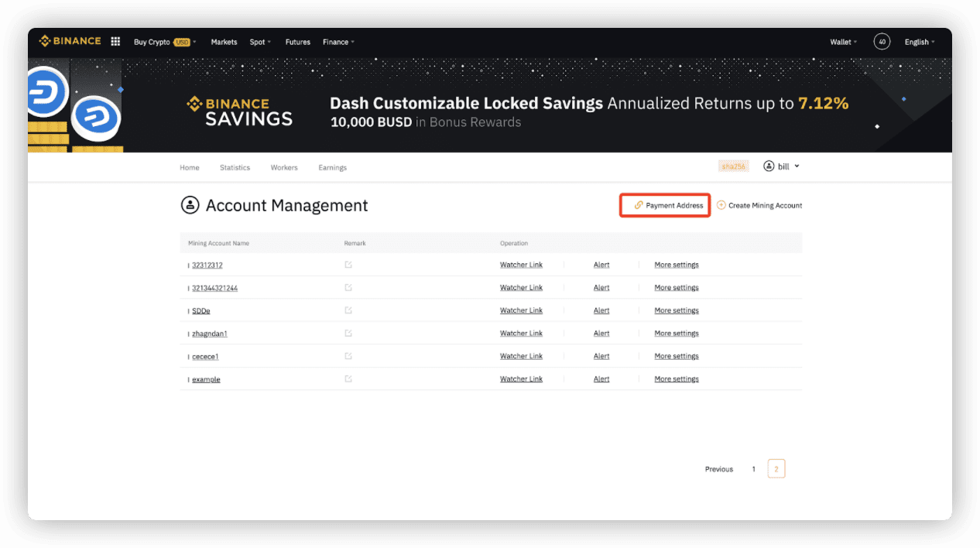Click the user avatar icon beside bill
The width and height of the screenshot is (980, 548).
[769, 166]
